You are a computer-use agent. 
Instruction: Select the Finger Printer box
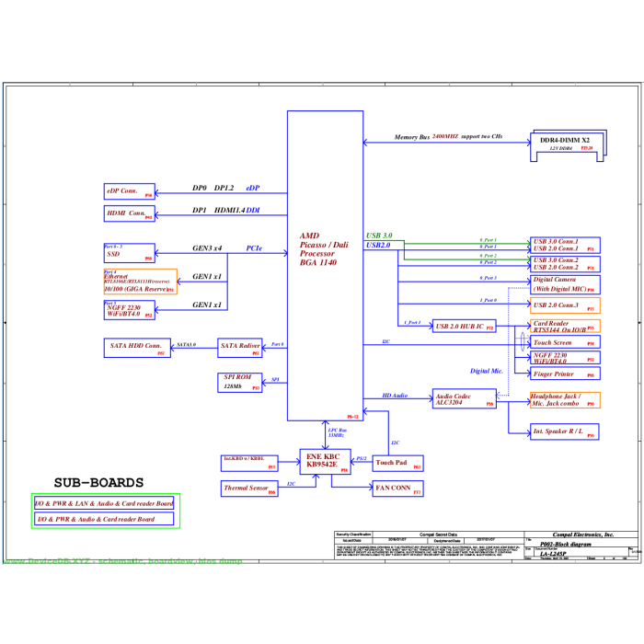pos(565,374)
